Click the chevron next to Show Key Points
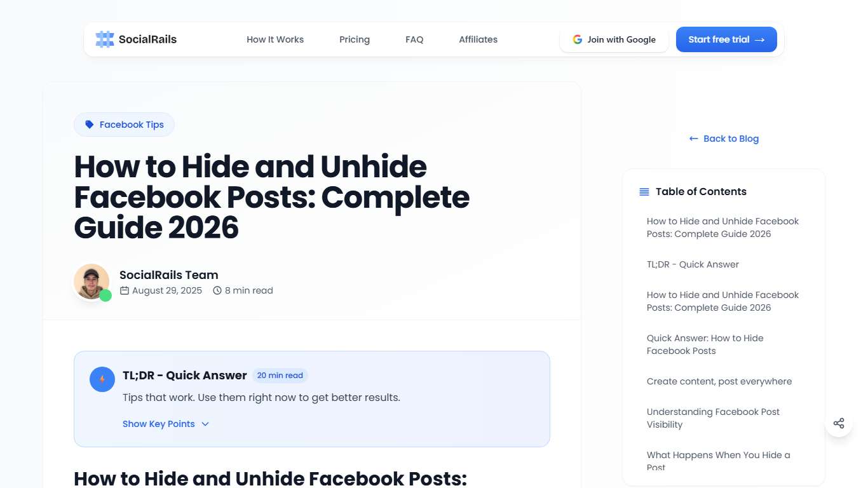 point(205,424)
